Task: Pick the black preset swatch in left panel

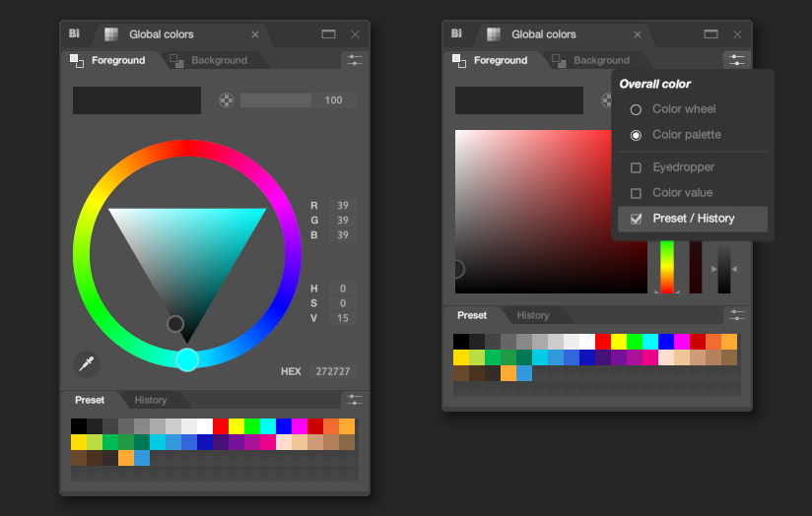Action: 79,426
